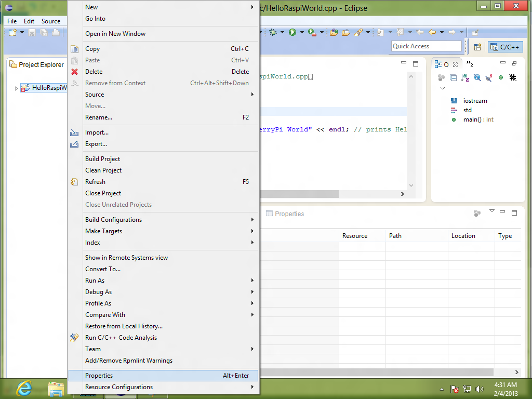Click the Export icon in context menu
The width and height of the screenshot is (532, 399).
pyautogui.click(x=74, y=144)
